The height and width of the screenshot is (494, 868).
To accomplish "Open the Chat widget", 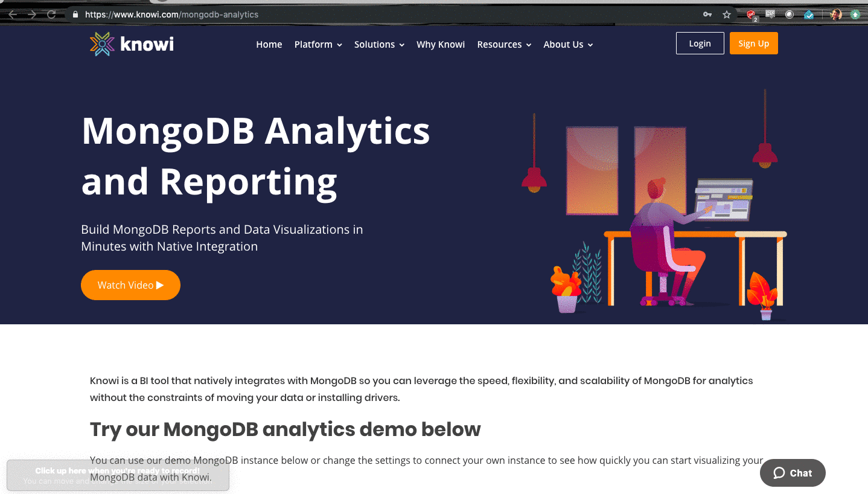I will click(x=793, y=473).
